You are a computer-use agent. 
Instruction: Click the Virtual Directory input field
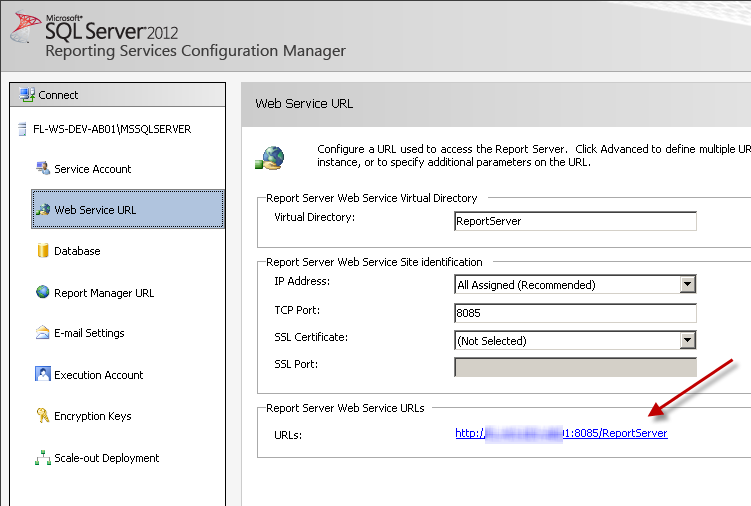pyautogui.click(x=575, y=221)
